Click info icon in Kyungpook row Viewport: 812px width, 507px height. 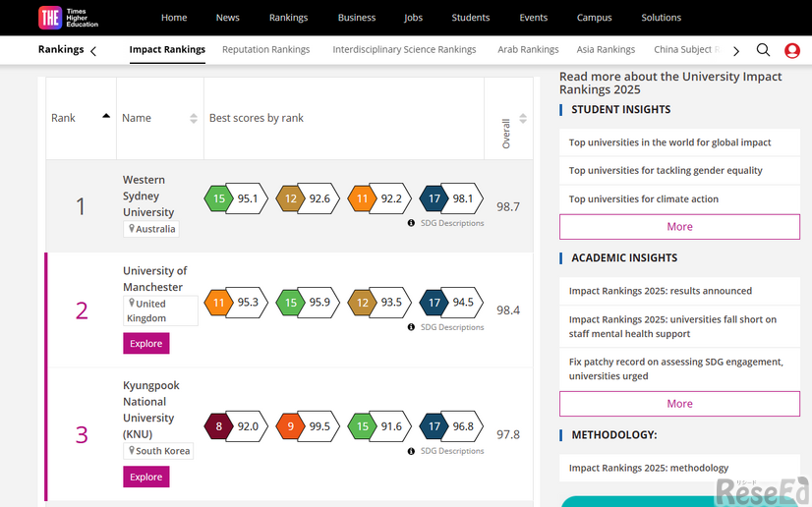click(411, 451)
